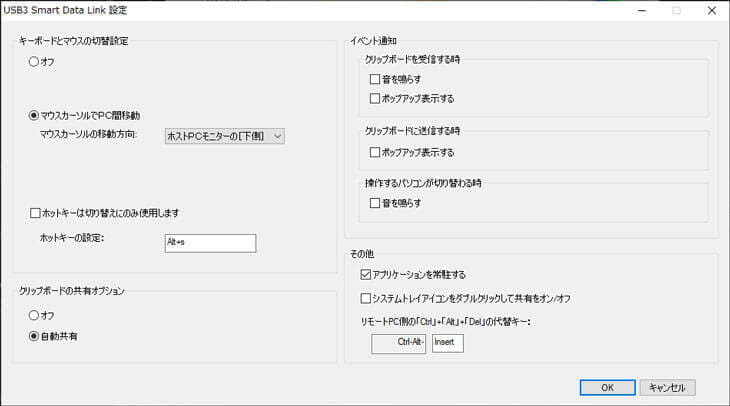
Task: Check 音を鳴らす under 操作するパソコンが切り替わる時
Action: coord(375,203)
